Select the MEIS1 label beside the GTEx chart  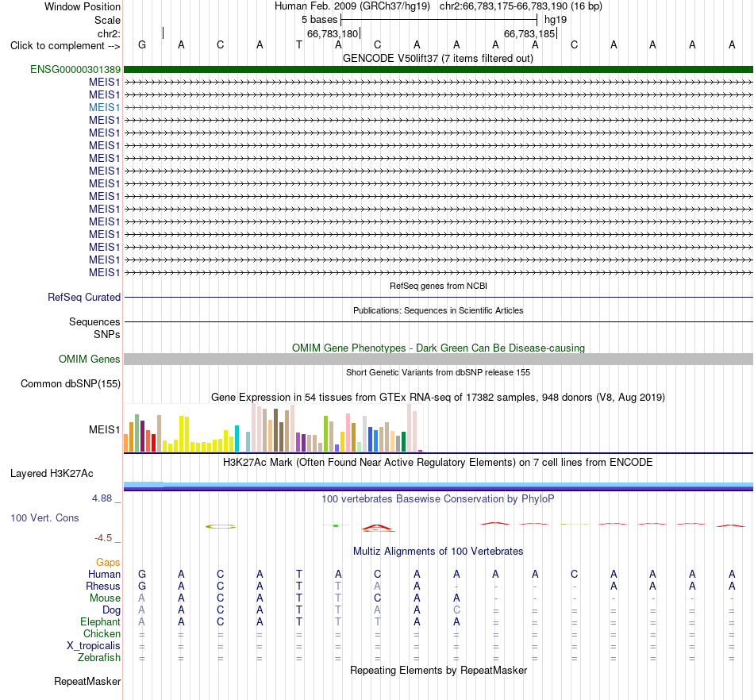104,430
